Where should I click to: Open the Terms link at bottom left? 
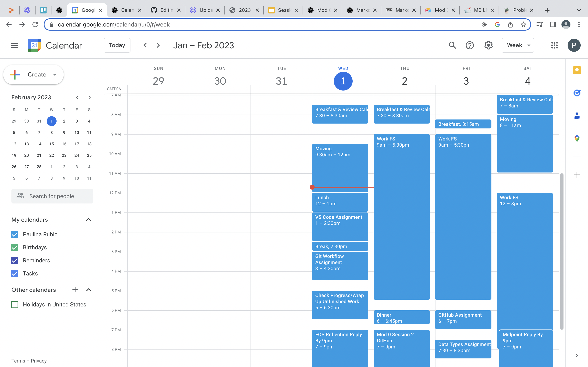[x=19, y=361]
